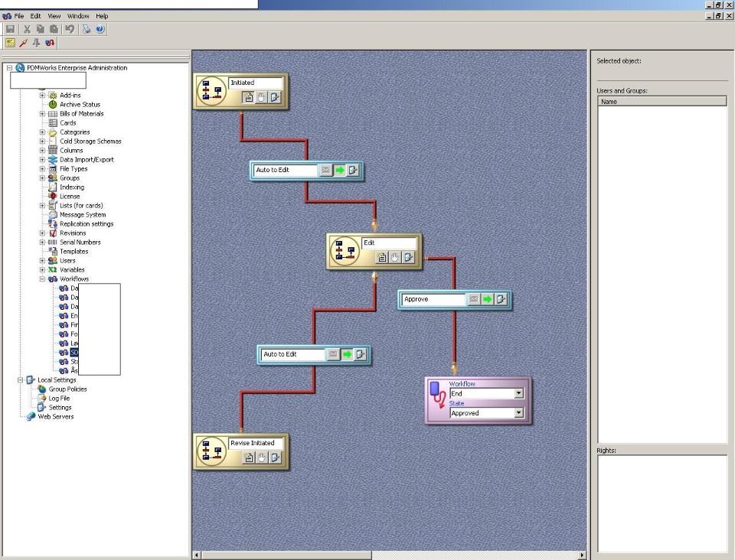Expand the Variables tree node
Viewport: 735px width, 560px height.
[x=42, y=270]
